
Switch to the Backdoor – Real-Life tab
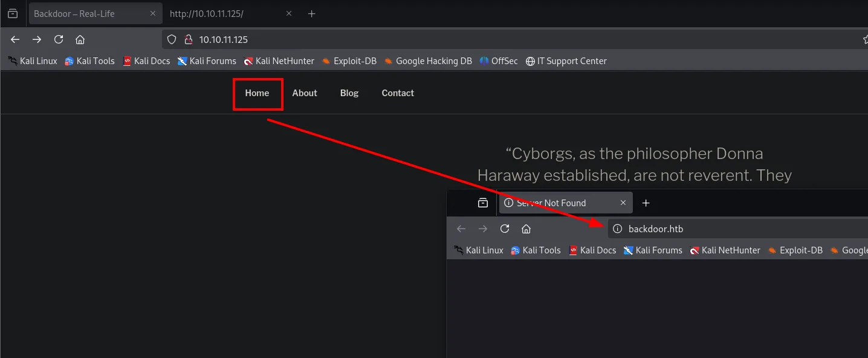point(95,13)
